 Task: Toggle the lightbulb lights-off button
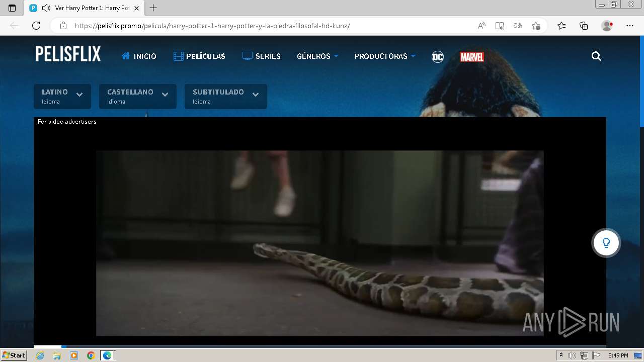click(606, 243)
